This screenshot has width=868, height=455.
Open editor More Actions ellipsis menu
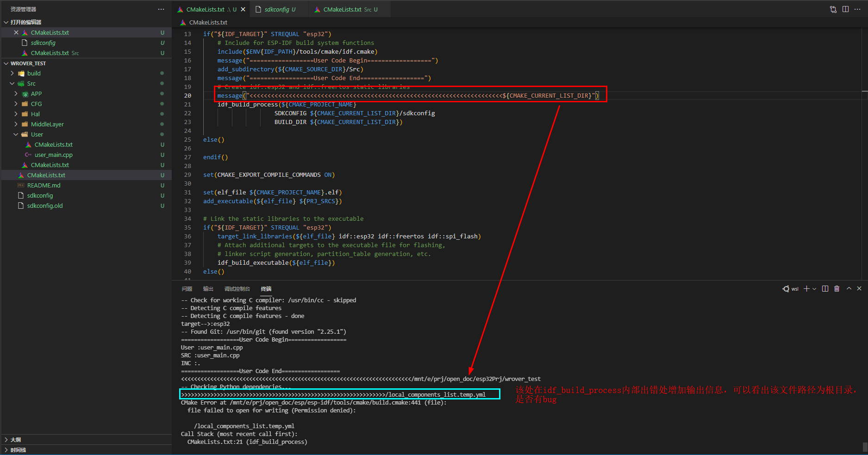[857, 9]
